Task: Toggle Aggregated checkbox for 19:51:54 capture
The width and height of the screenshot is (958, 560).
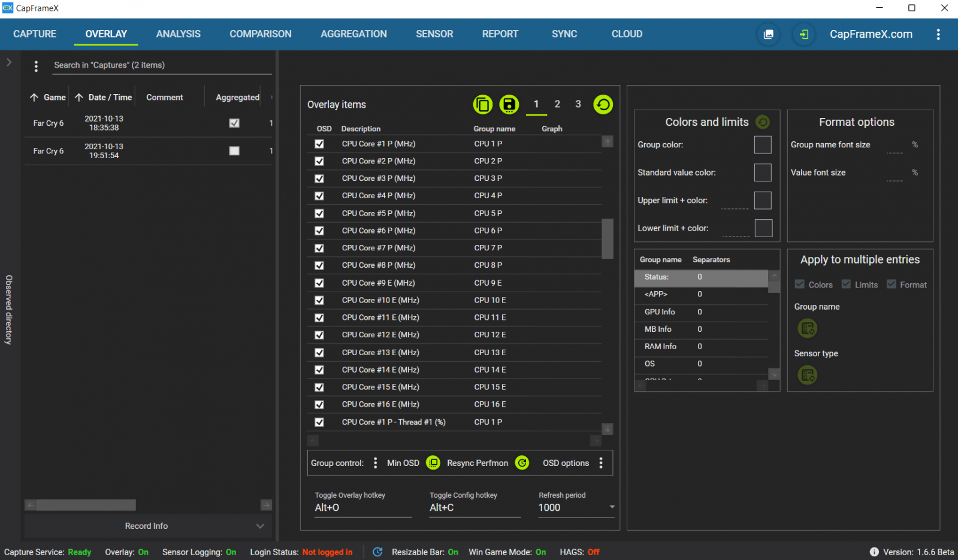Action: (x=234, y=151)
